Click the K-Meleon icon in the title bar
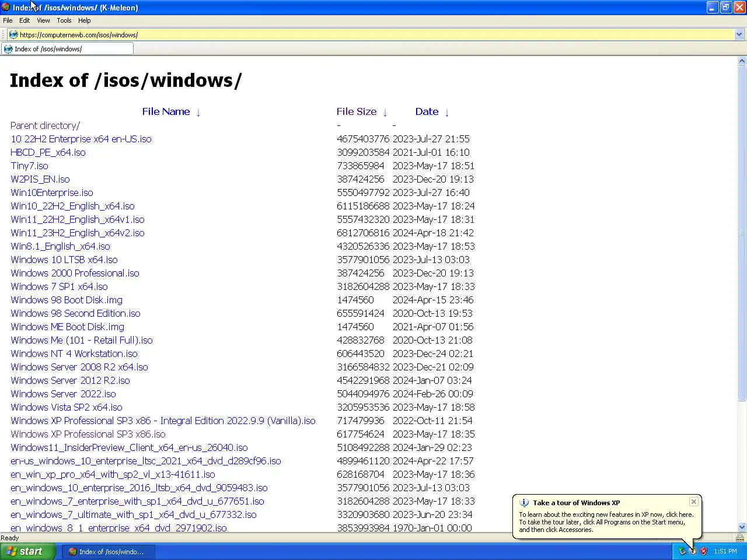Image resolution: width=747 pixels, height=560 pixels. click(6, 8)
